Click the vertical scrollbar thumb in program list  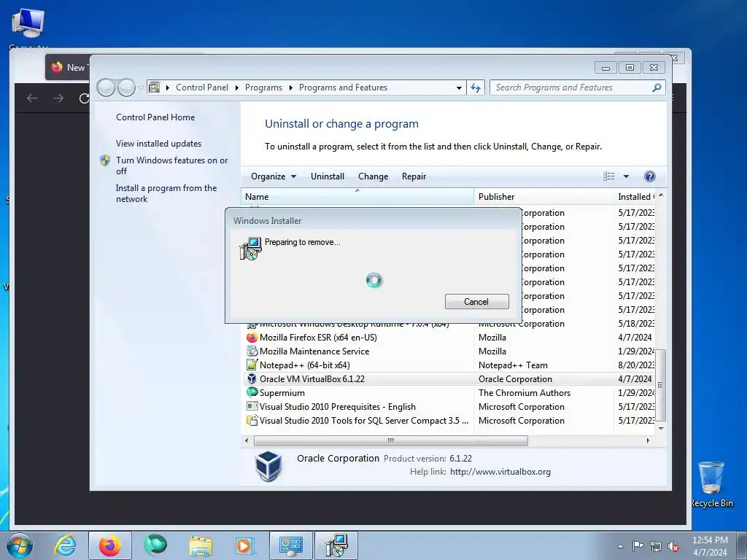pyautogui.click(x=660, y=385)
